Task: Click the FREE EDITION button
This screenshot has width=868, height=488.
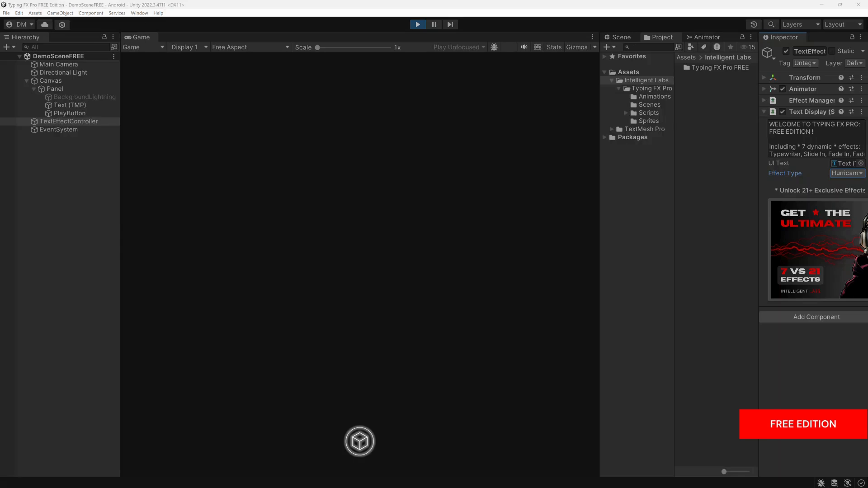Action: (804, 424)
